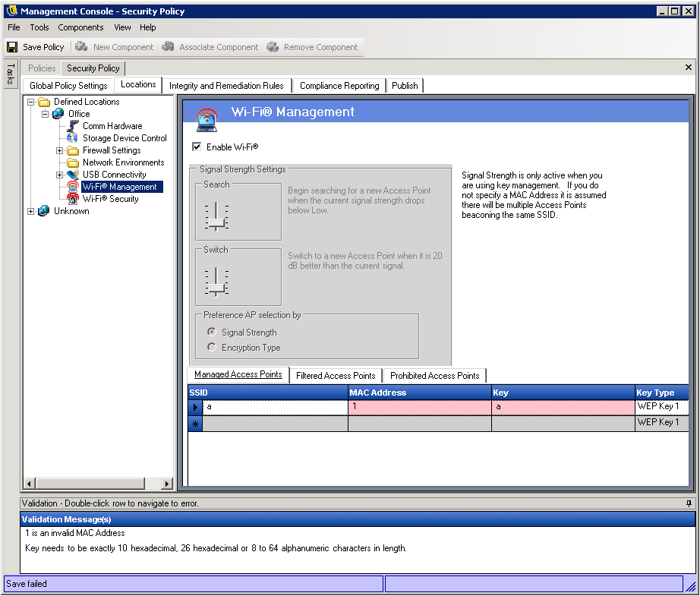
Task: Click the Wi-Fi Security tree icon
Action: (73, 199)
